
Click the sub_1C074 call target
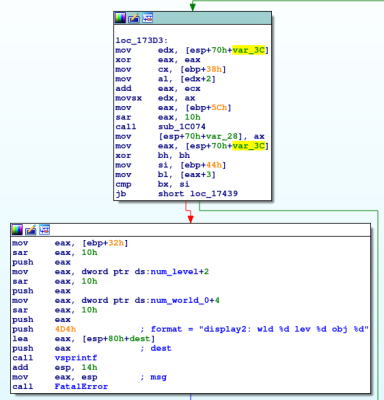pos(182,127)
